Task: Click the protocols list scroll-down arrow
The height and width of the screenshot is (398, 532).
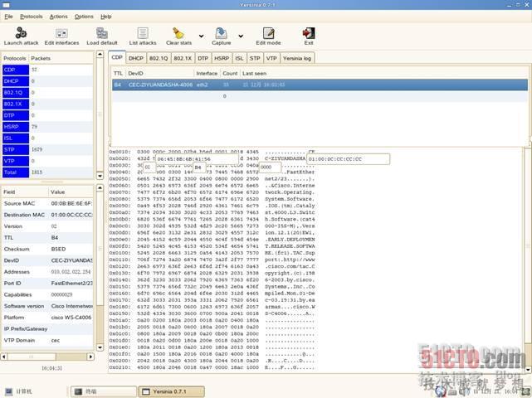Action: tap(100, 176)
